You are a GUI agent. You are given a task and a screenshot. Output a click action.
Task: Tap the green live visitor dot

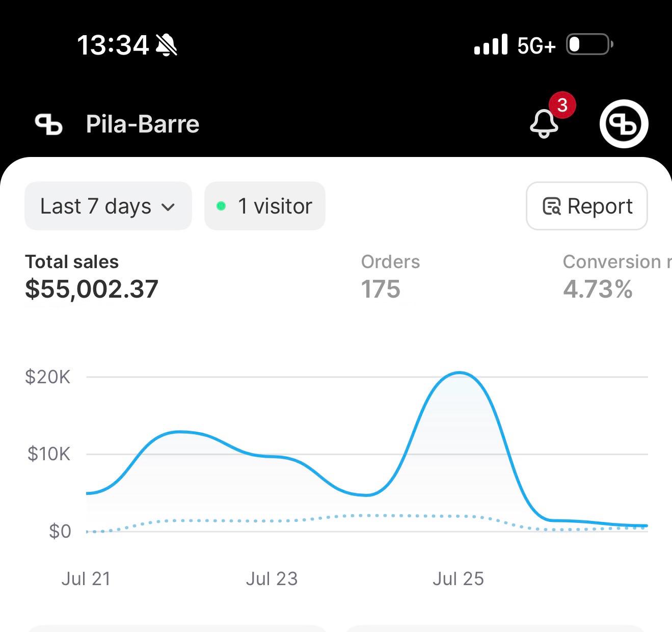tap(221, 206)
